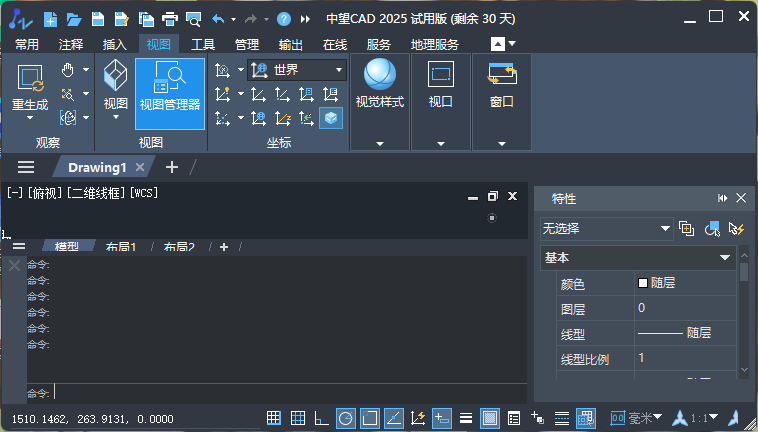Open Print Preview from quick access toolbar

(193, 19)
